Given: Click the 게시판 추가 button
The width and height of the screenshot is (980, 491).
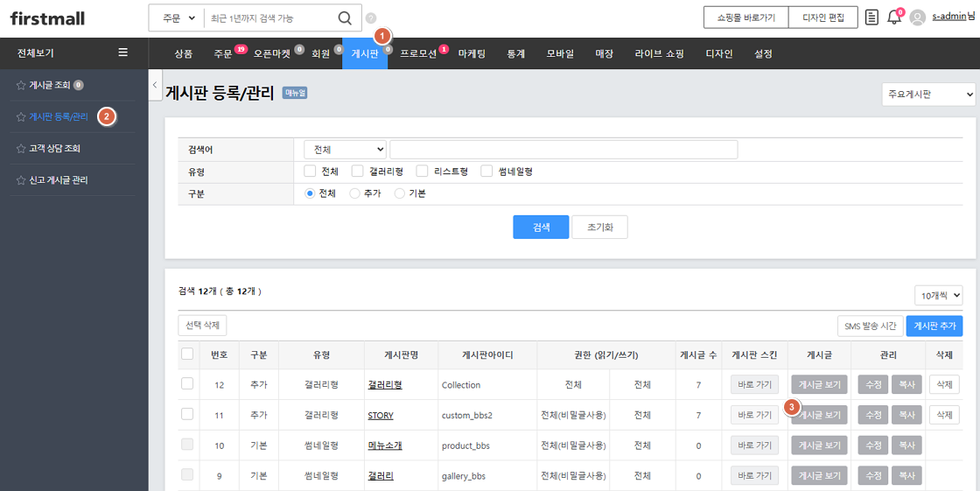Looking at the screenshot, I should pos(934,326).
